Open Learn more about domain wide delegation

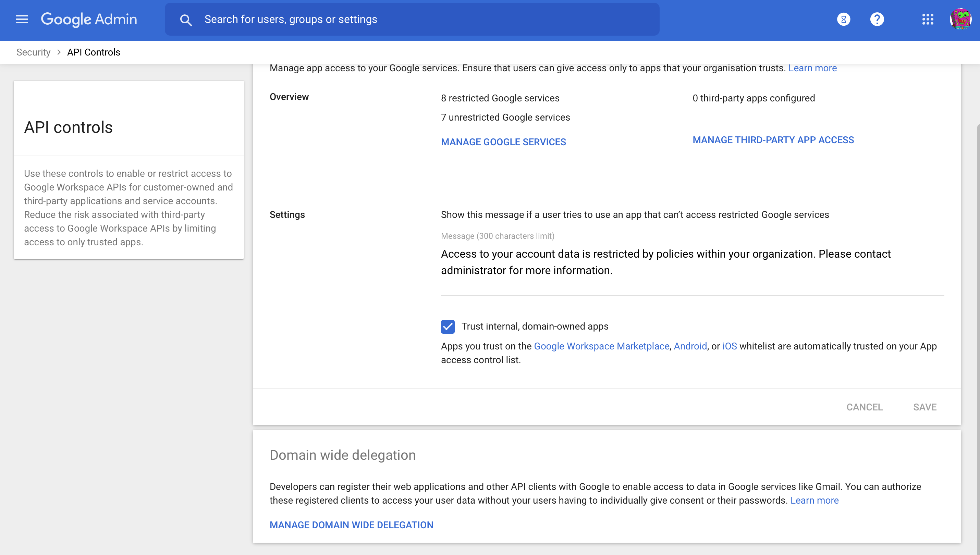point(814,500)
